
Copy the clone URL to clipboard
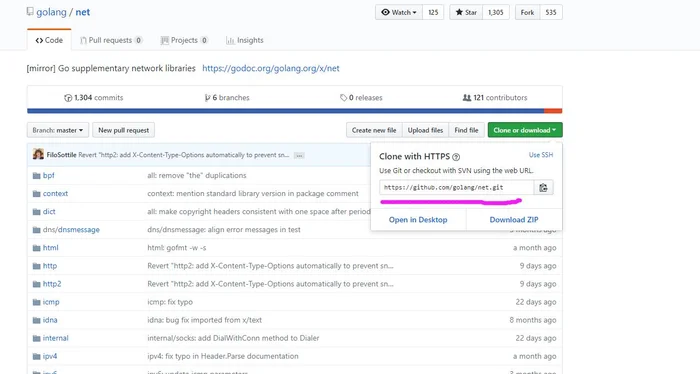pos(543,187)
